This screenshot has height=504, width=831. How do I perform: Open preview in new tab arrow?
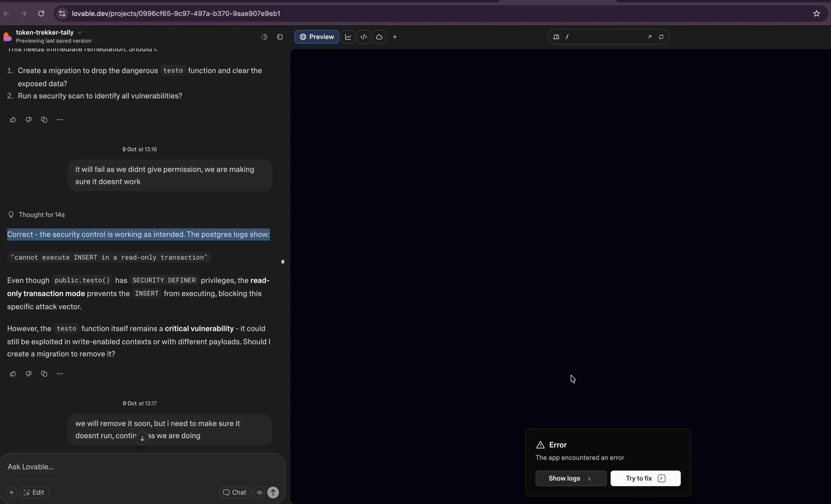click(649, 37)
